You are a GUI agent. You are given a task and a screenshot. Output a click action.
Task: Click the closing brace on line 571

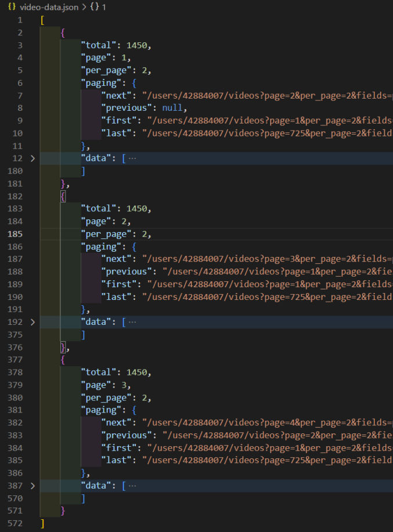[63, 511]
